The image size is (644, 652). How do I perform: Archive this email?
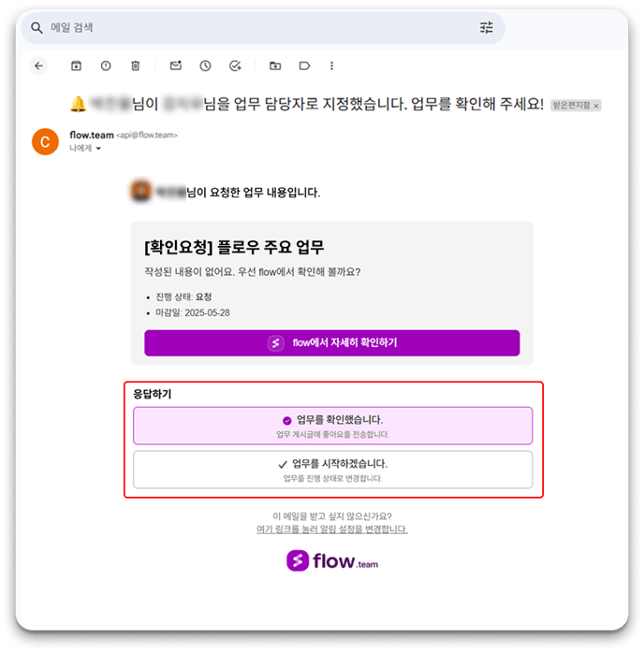76,65
